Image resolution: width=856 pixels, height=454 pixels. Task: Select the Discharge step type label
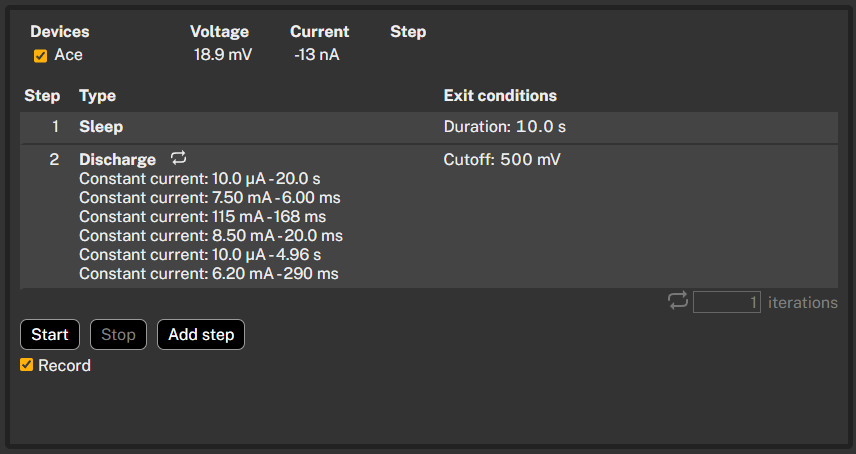click(x=117, y=159)
